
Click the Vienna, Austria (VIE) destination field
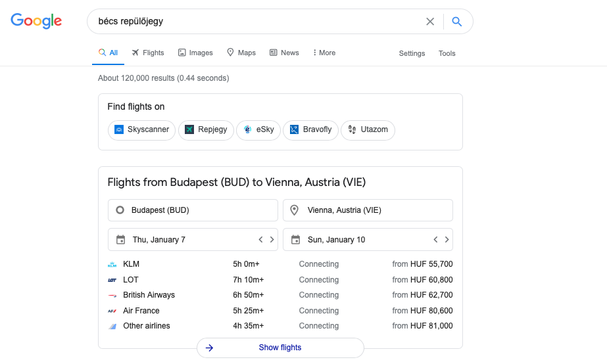pyautogui.click(x=368, y=210)
